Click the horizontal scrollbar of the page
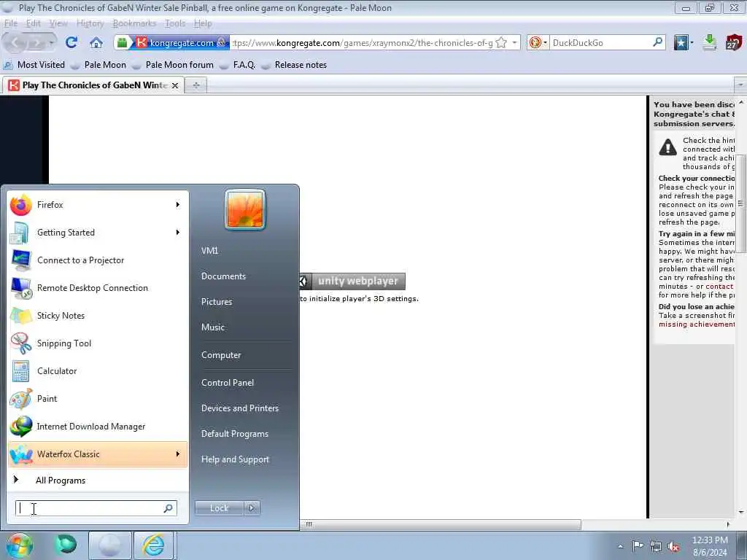Image resolution: width=747 pixels, height=560 pixels. [x=441, y=524]
